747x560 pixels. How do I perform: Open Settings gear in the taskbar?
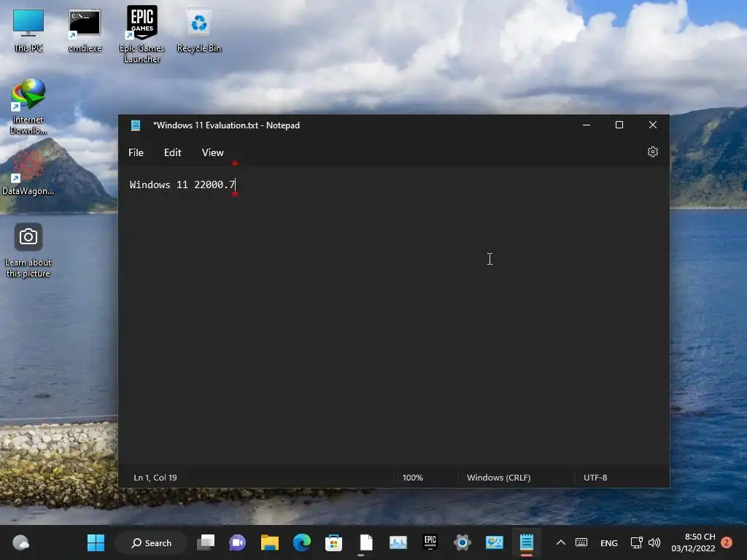click(462, 542)
